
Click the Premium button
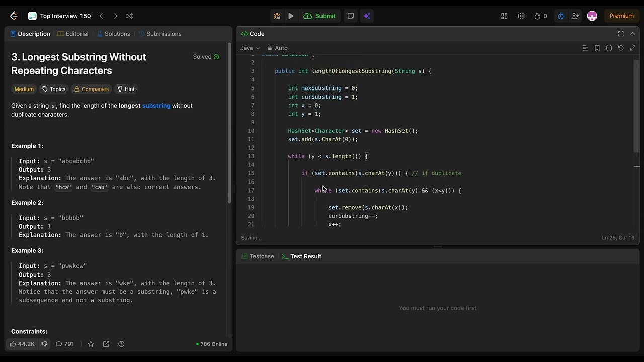coord(621,16)
